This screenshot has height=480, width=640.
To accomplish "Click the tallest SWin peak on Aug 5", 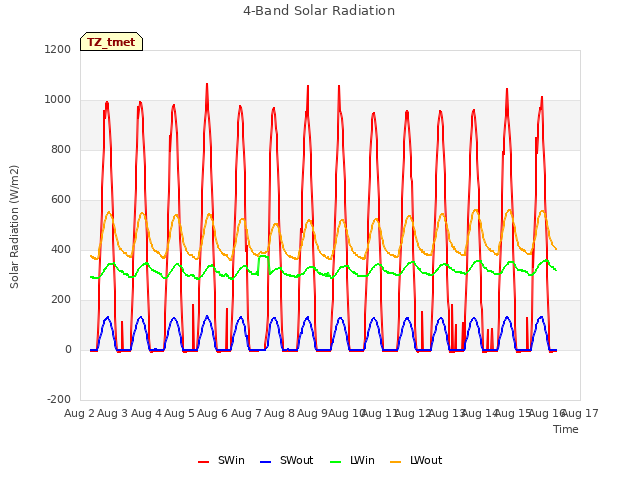I will tap(207, 84).
